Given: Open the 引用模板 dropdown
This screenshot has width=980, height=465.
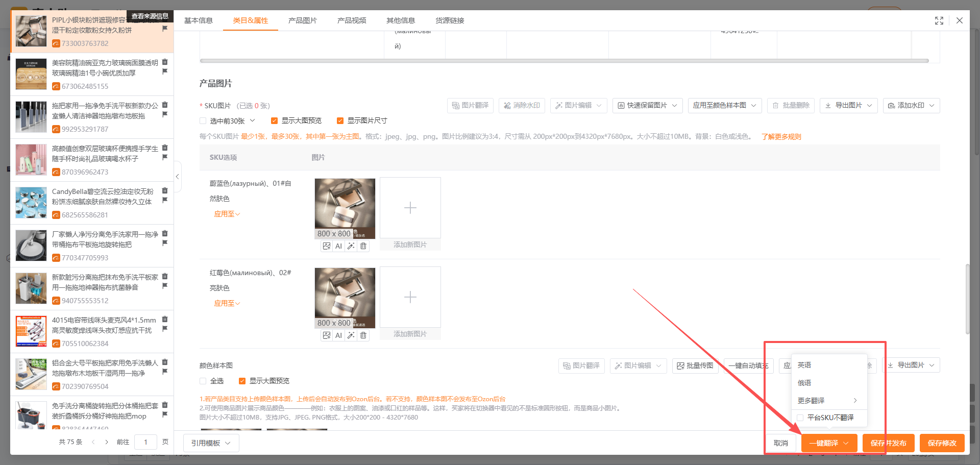Looking at the screenshot, I should (211, 443).
